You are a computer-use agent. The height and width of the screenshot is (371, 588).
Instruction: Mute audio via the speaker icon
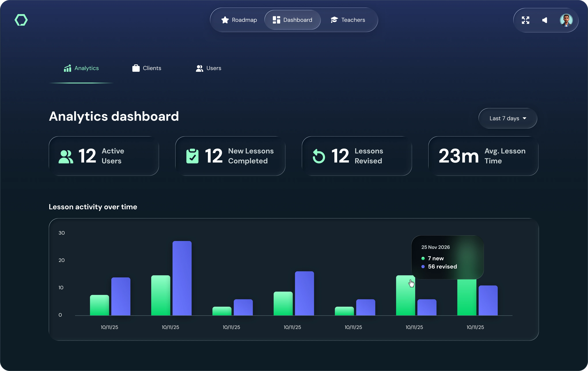545,20
